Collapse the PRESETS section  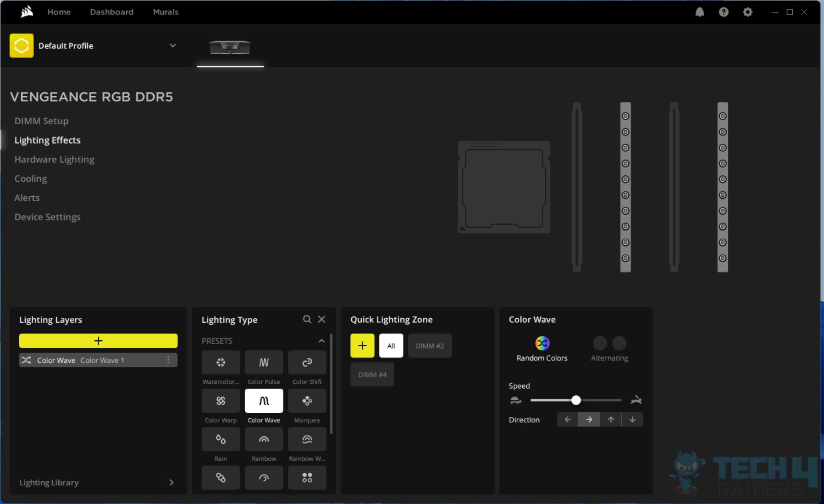coord(321,341)
